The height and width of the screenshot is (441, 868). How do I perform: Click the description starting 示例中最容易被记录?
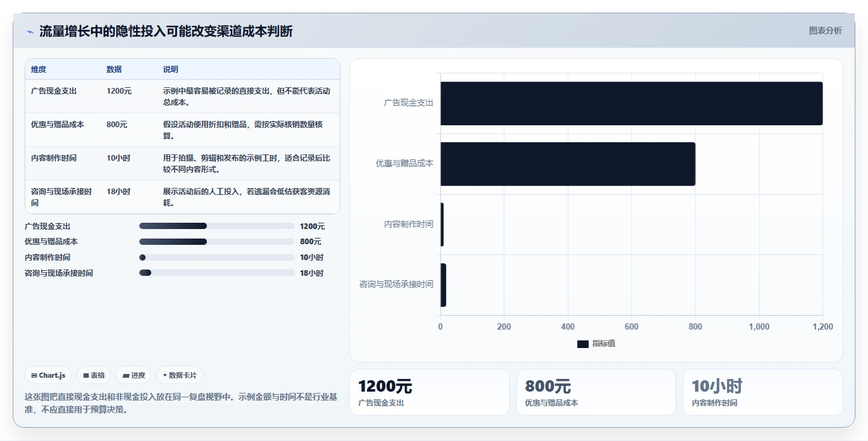pos(247,96)
